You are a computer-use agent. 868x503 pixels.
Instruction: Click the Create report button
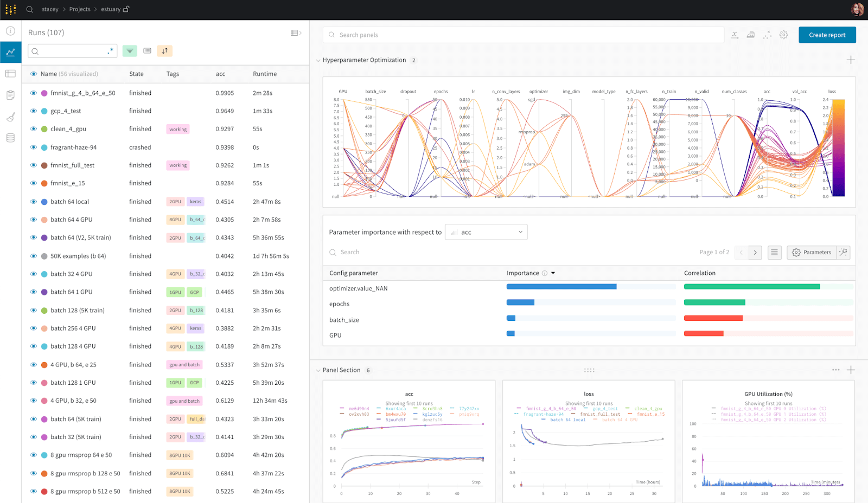827,35
